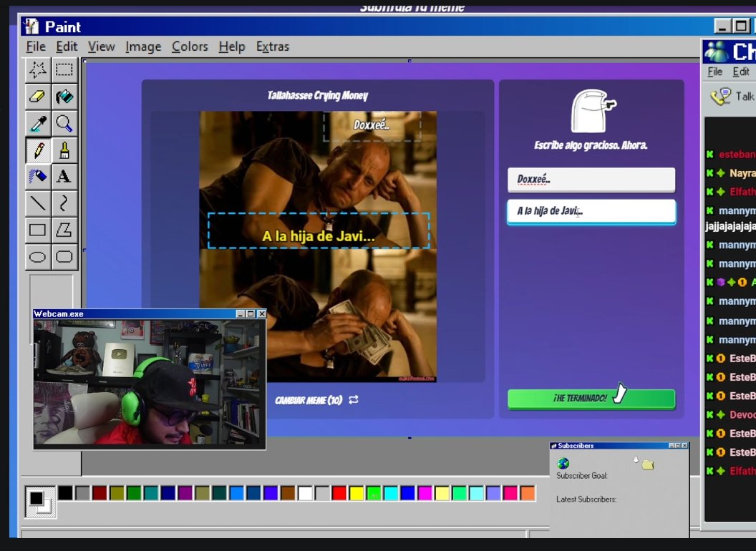Click the Tallahassee Crying Money meme image
Image resolution: width=756 pixels, height=551 pixels.
click(x=318, y=247)
